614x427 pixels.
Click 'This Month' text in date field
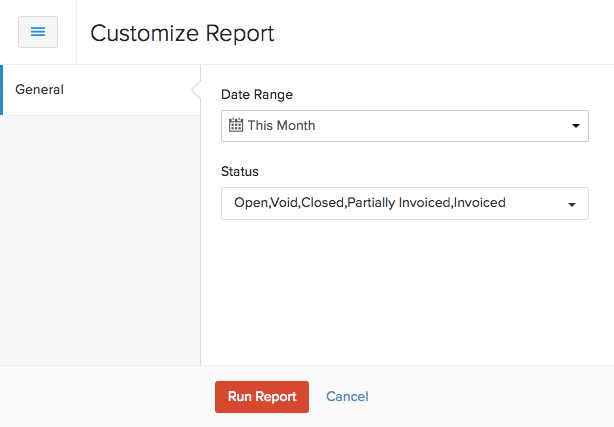coord(281,126)
